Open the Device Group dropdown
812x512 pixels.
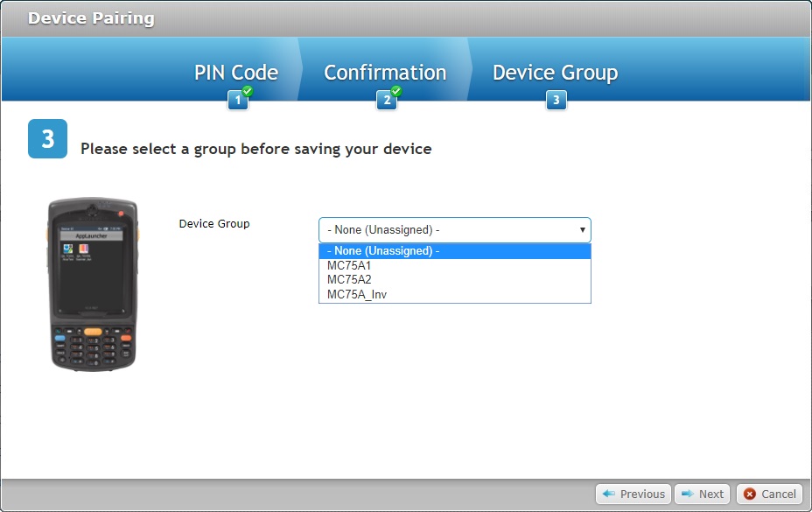[x=454, y=229]
